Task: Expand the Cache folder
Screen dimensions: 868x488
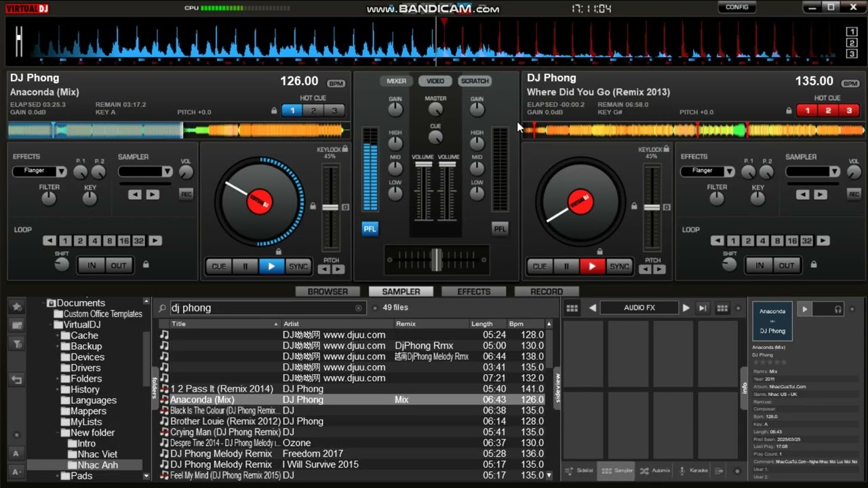Action: coord(58,335)
